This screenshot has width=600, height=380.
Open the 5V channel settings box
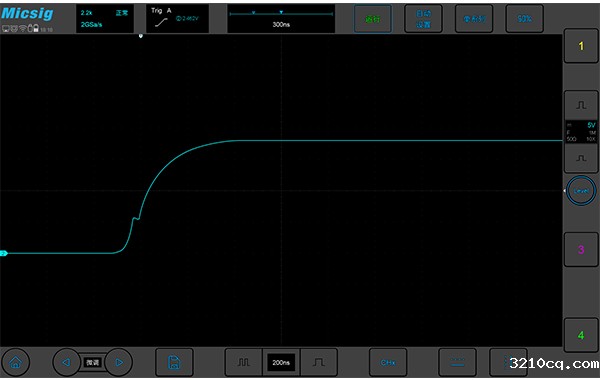581,132
